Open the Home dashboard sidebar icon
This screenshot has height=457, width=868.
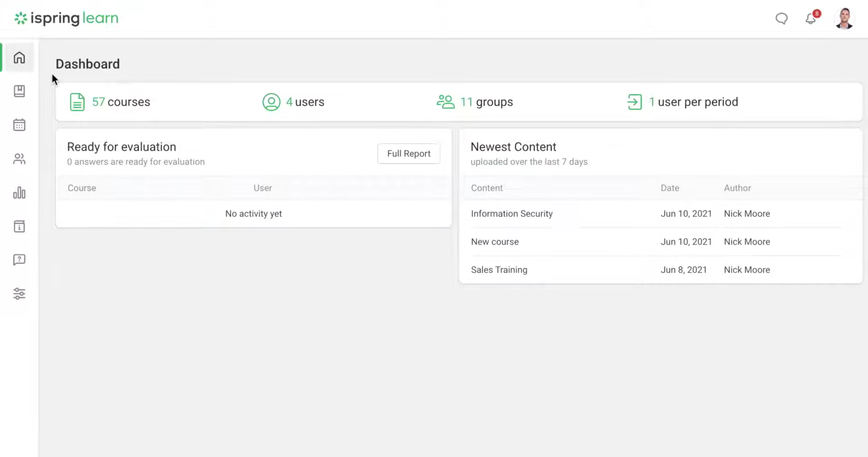19,58
